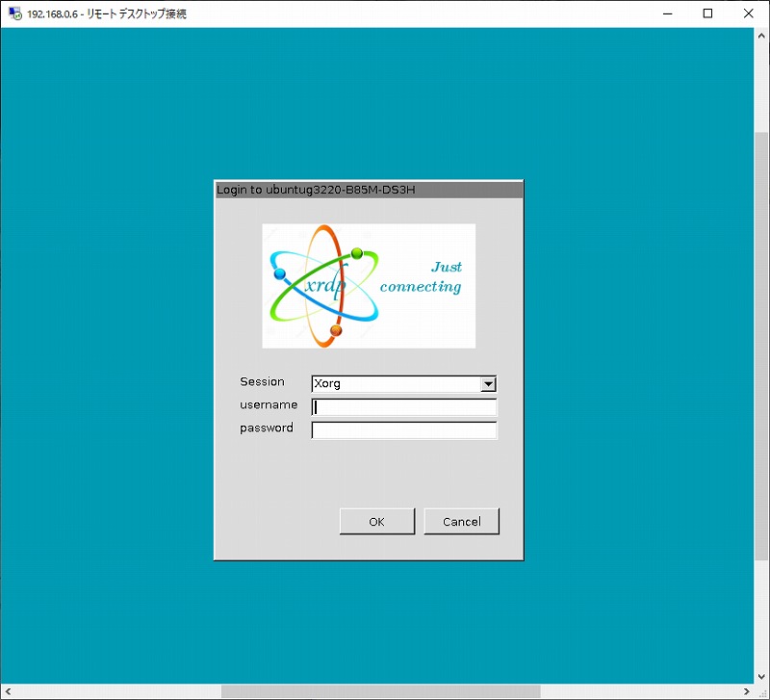Click the 'Login to ubuntug3220-B85M-DS3H' title
Viewport: 770px width, 700px height.
pyautogui.click(x=316, y=190)
